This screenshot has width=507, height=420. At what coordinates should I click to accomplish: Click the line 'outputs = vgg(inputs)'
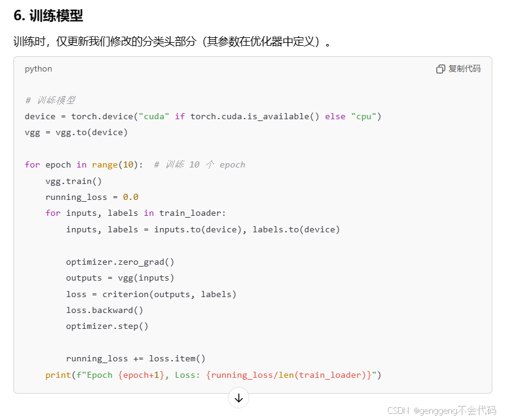pos(120,278)
